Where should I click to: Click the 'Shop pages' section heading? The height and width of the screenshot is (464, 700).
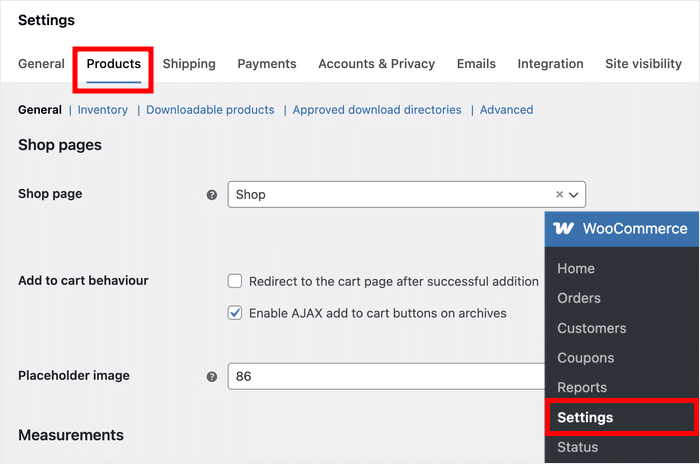pos(60,145)
